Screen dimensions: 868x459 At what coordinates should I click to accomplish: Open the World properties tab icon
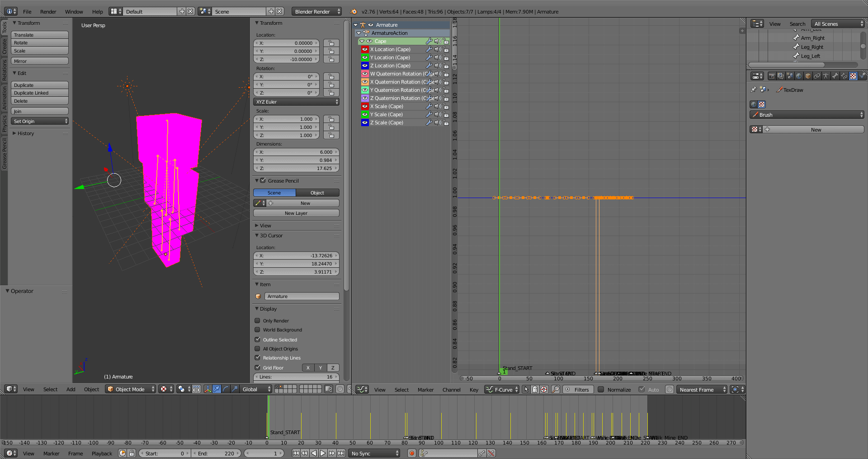click(799, 76)
